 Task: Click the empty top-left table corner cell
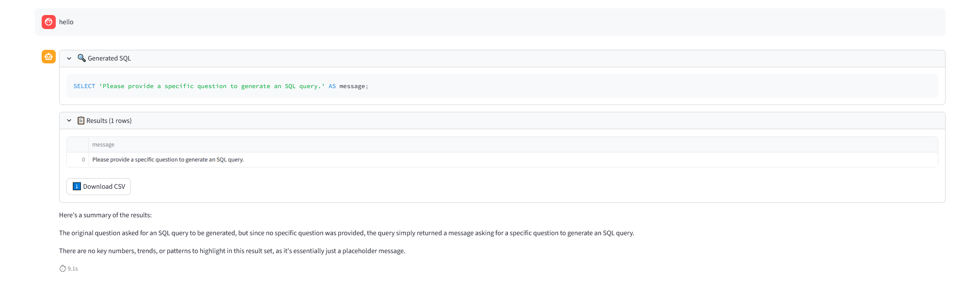(78, 145)
